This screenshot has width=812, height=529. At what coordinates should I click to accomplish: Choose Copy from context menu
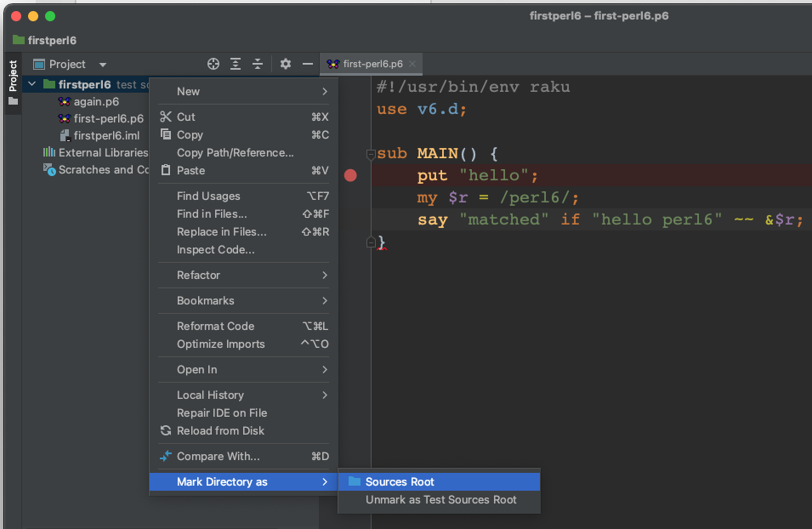(243, 134)
